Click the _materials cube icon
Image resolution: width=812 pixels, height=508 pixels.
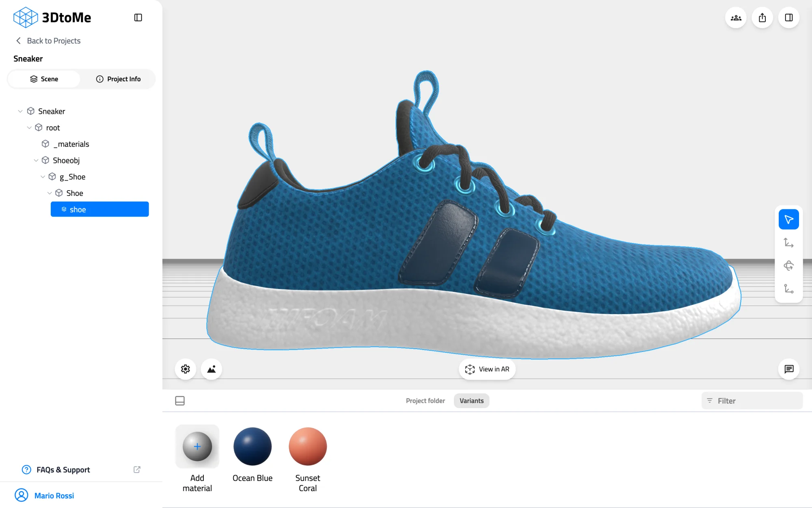click(x=45, y=144)
